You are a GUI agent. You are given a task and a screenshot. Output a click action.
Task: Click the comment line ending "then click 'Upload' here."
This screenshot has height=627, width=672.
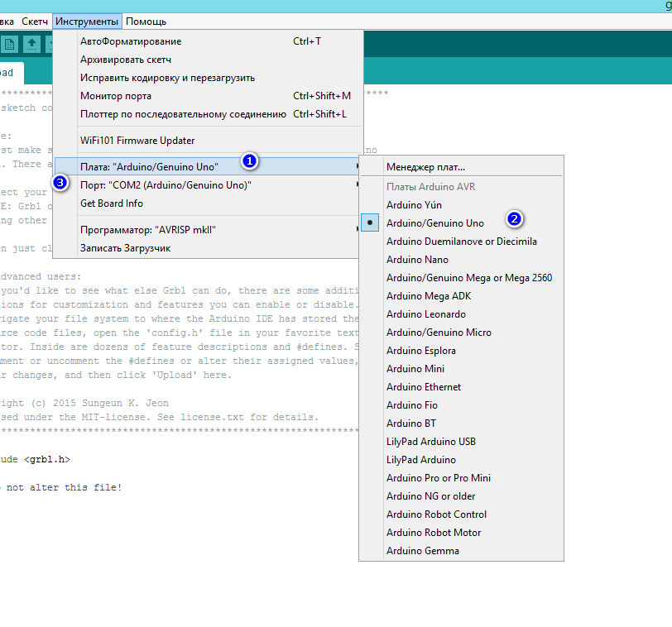(x=116, y=376)
